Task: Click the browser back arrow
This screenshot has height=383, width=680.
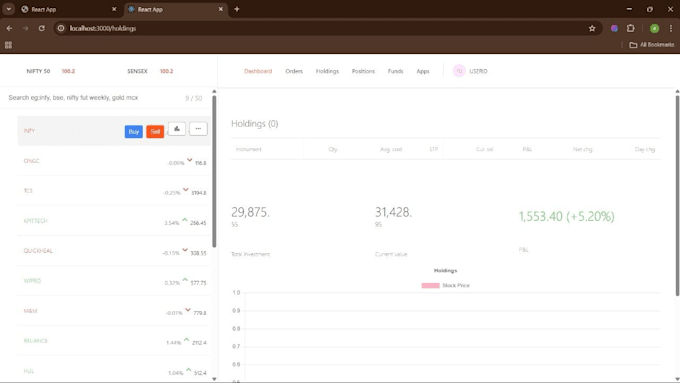Action: point(9,28)
